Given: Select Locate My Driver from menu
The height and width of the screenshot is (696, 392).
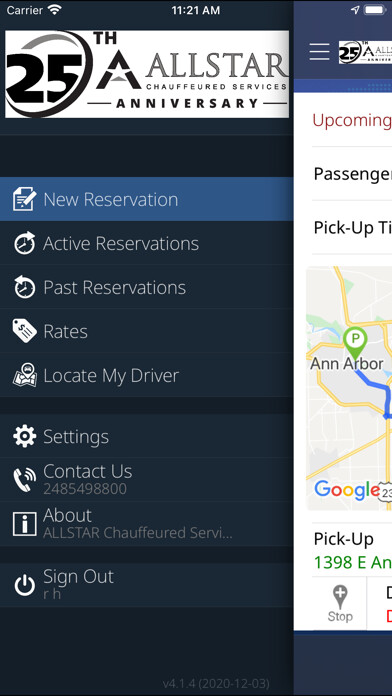Looking at the screenshot, I should (x=147, y=375).
